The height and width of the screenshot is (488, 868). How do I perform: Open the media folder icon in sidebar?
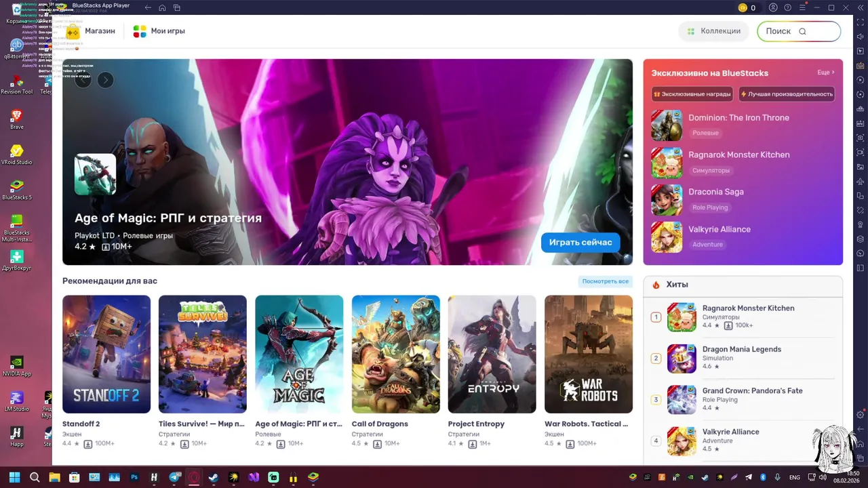coord(861,167)
